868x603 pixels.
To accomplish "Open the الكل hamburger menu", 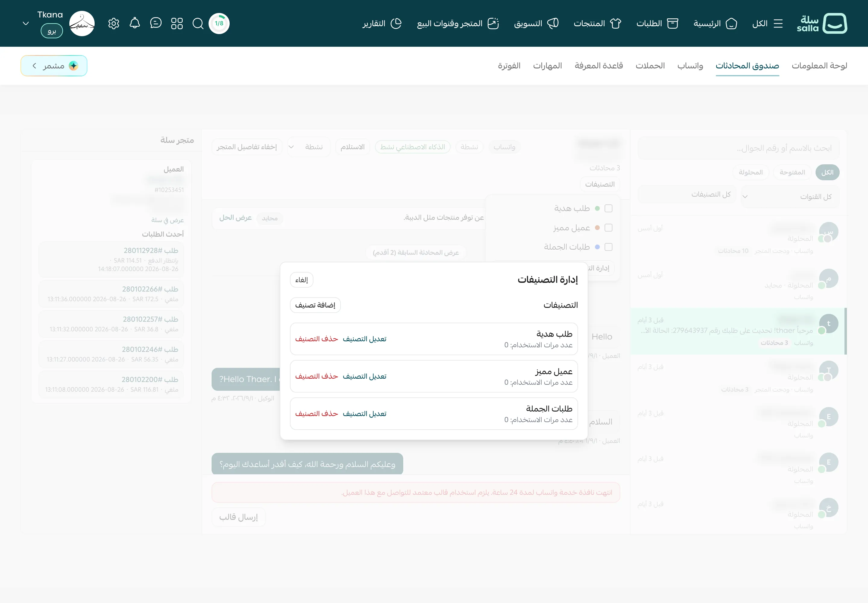I will click(767, 24).
